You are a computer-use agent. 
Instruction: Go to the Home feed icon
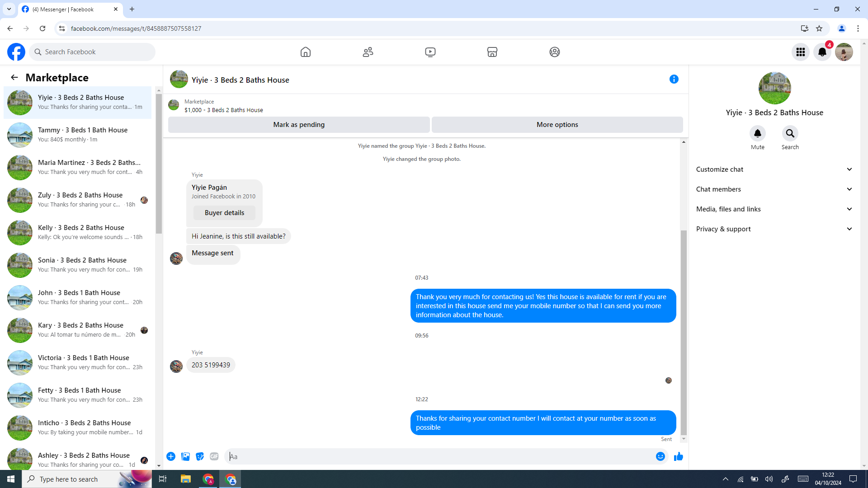pyautogui.click(x=306, y=52)
